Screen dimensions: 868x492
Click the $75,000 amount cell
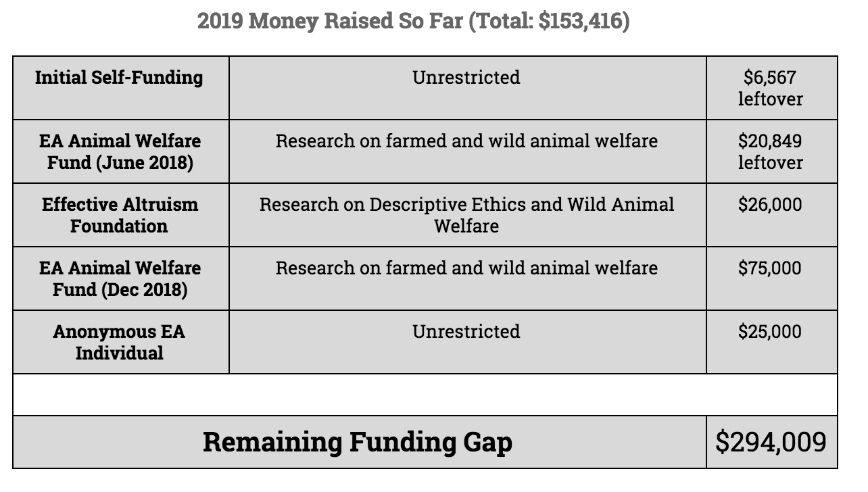click(770, 268)
